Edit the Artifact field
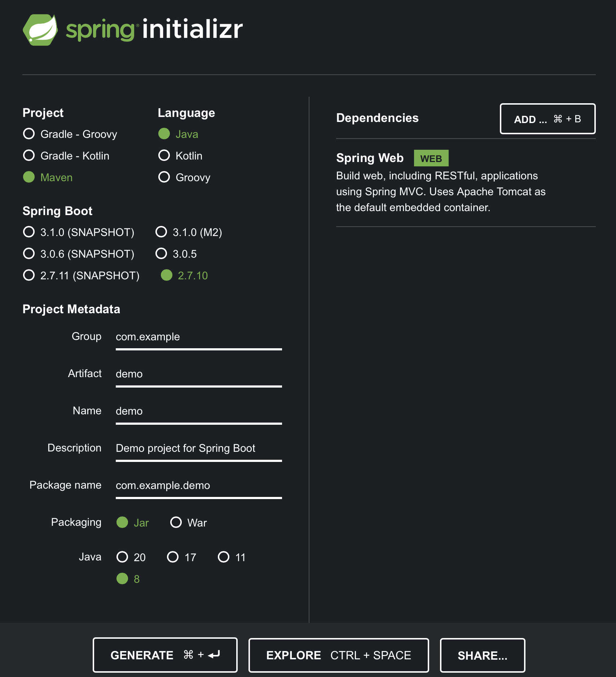Image resolution: width=616 pixels, height=677 pixels. [x=199, y=374]
